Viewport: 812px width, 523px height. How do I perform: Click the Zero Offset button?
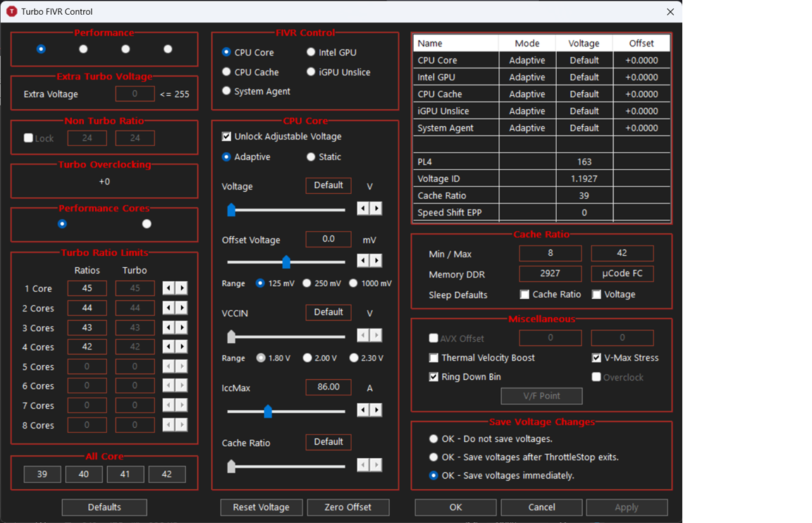[x=347, y=507]
